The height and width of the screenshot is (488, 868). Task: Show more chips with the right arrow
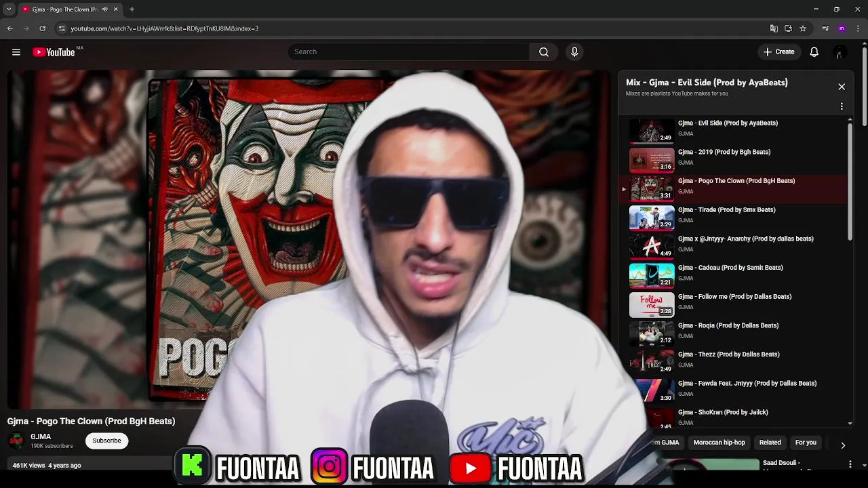[x=843, y=445]
